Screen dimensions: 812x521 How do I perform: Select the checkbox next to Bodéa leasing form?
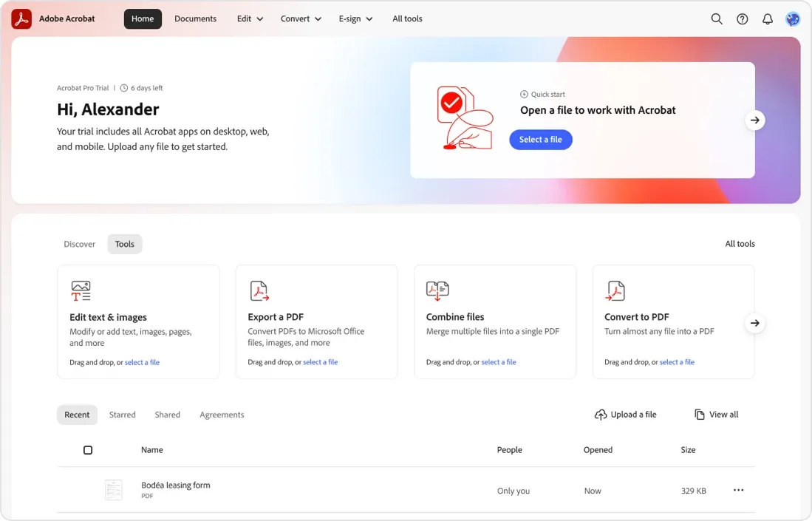click(88, 490)
